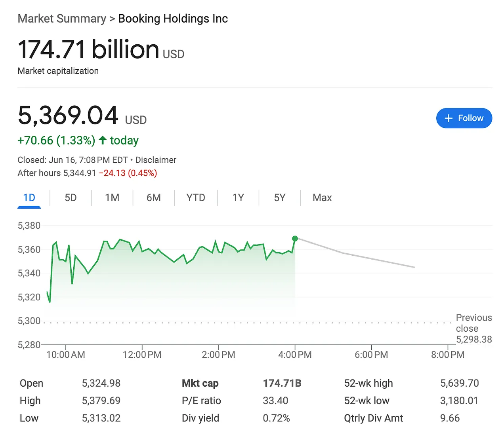
Task: Click the Market capitalization caption
Action: [58, 71]
